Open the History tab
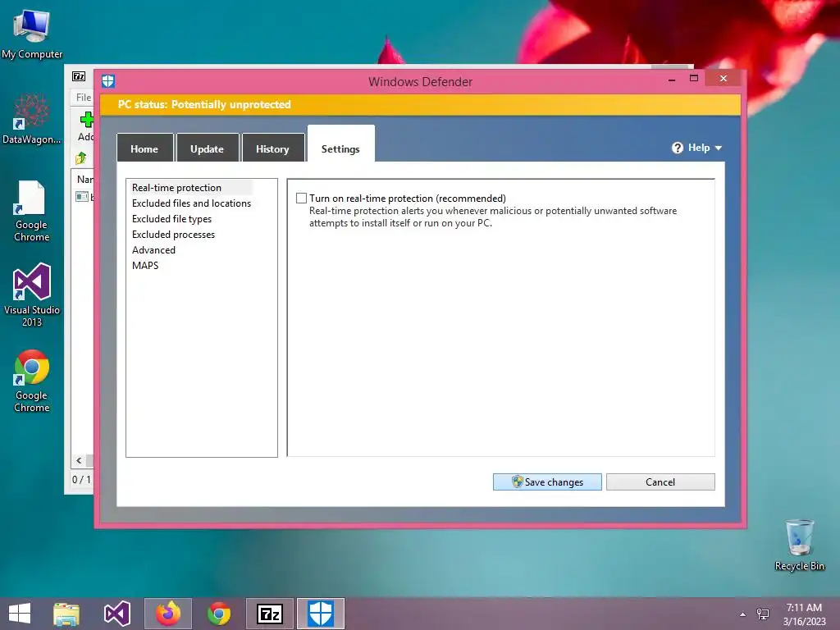The image size is (840, 630). (272, 148)
